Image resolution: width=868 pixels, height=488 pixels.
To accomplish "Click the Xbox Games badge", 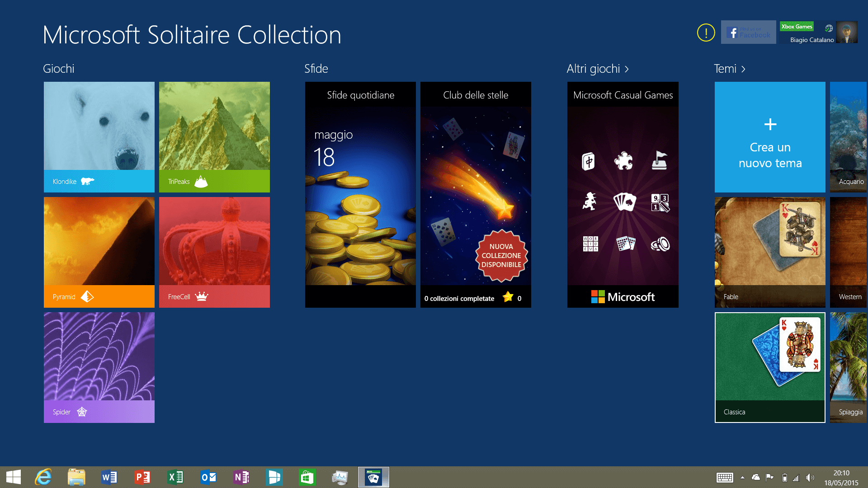I will coord(797,26).
